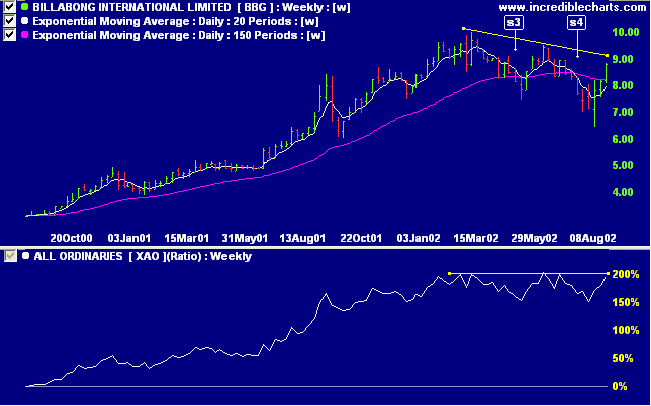The height and width of the screenshot is (406, 651).
Task: Click the 150% ratio axis value
Action: coord(626,302)
